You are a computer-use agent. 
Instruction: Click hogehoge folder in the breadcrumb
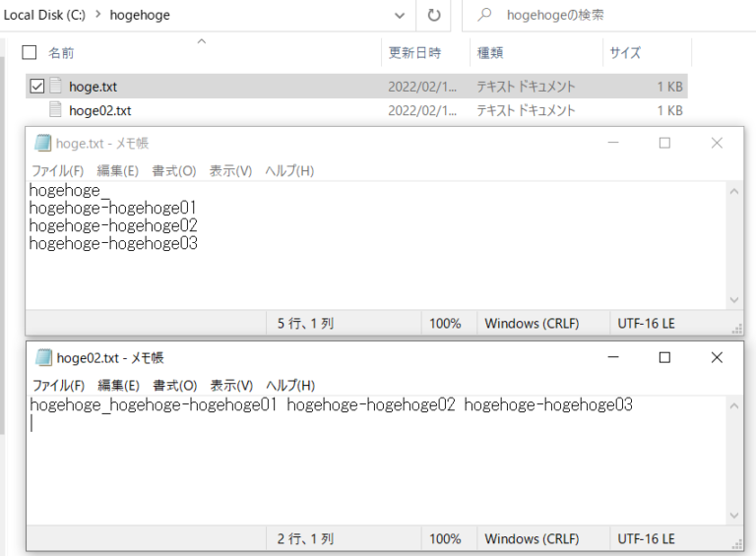[x=140, y=15]
